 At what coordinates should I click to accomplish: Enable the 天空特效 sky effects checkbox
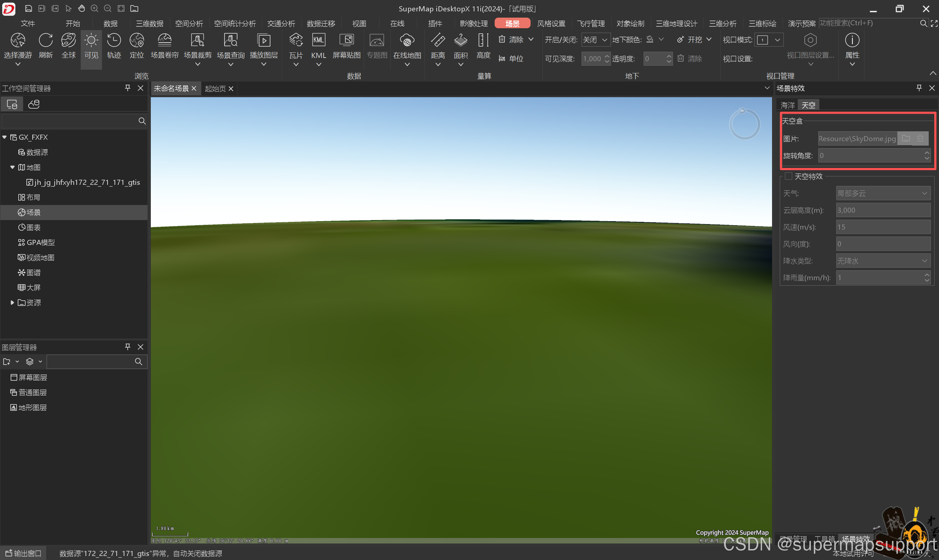pyautogui.click(x=788, y=176)
